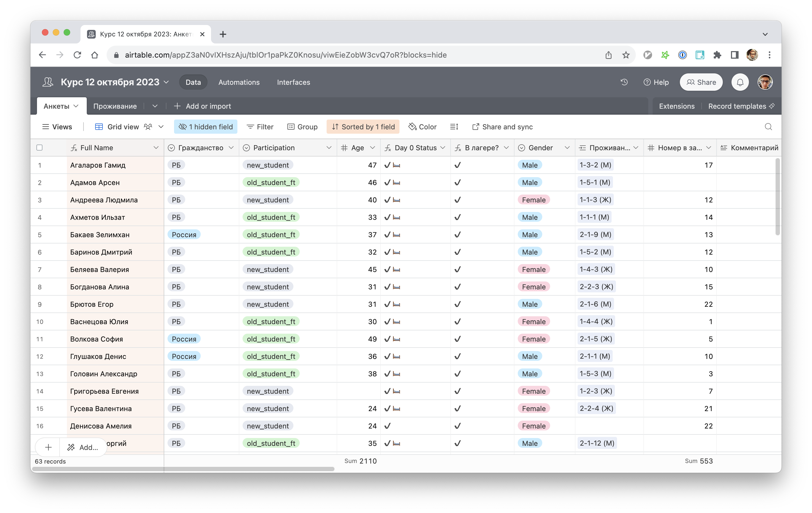This screenshot has width=812, height=513.
Task: Click the Add... magic wand button
Action: pyautogui.click(x=83, y=447)
